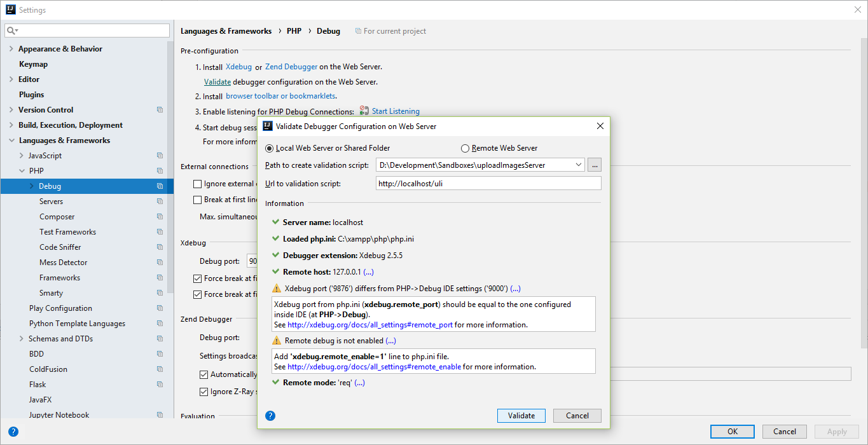Click the Xdebug port warning icon
The width and height of the screenshot is (868, 445).
(x=276, y=289)
